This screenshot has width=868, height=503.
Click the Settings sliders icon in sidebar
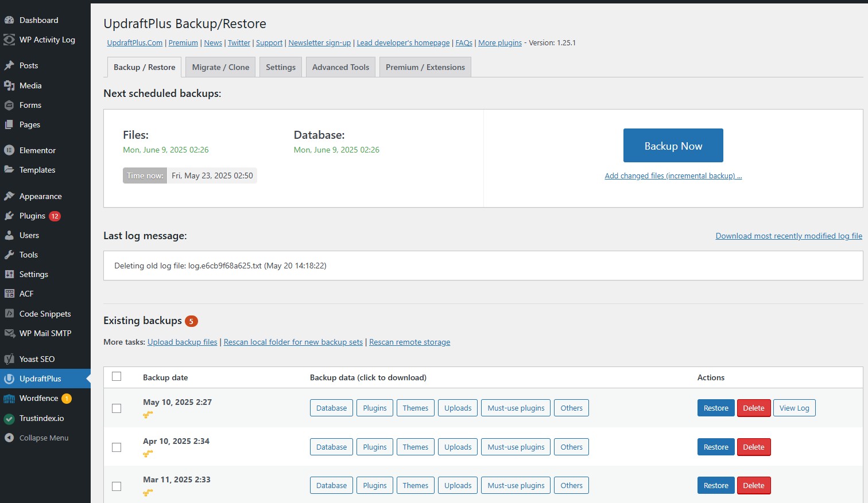(x=9, y=274)
